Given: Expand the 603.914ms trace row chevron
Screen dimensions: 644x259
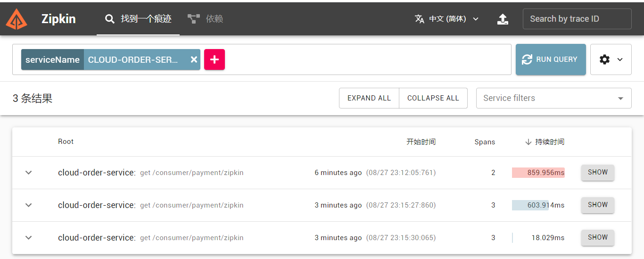Looking at the screenshot, I should (29, 205).
